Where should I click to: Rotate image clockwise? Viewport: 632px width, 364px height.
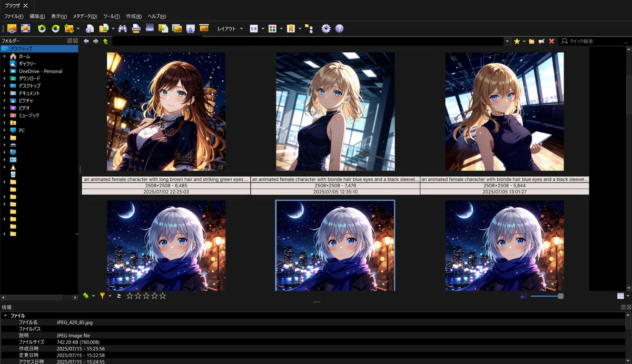coord(55,28)
